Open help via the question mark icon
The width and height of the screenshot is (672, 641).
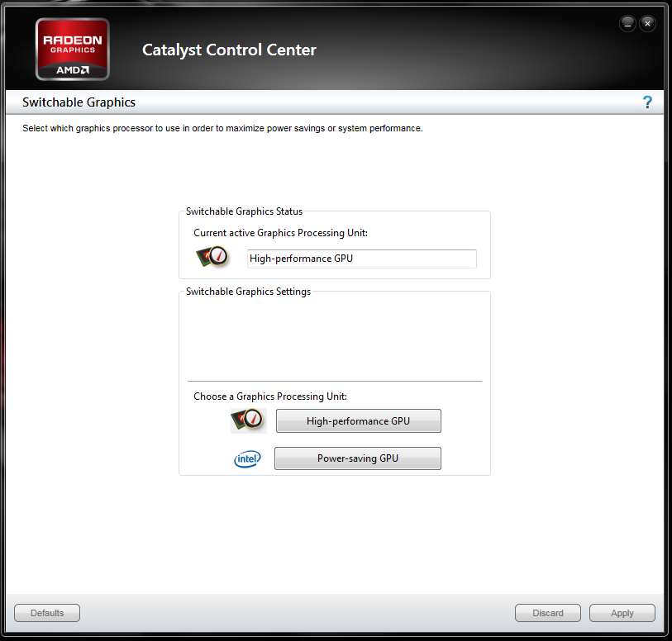click(647, 102)
